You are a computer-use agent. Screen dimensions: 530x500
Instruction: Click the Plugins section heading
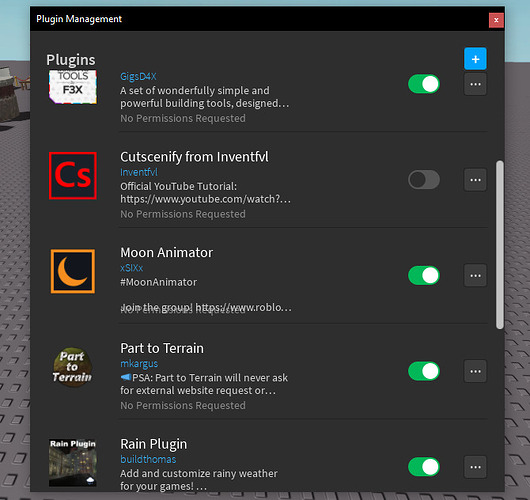coord(71,60)
